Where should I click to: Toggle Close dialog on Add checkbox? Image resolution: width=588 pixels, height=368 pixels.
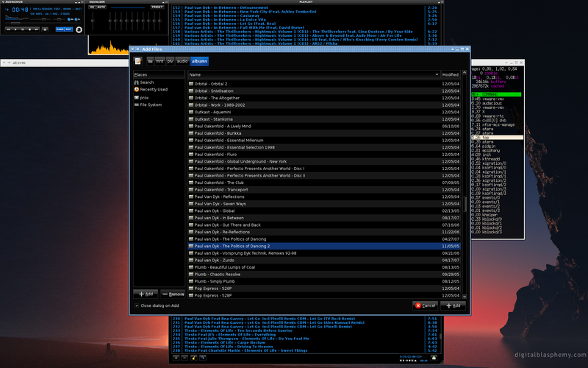click(x=137, y=305)
